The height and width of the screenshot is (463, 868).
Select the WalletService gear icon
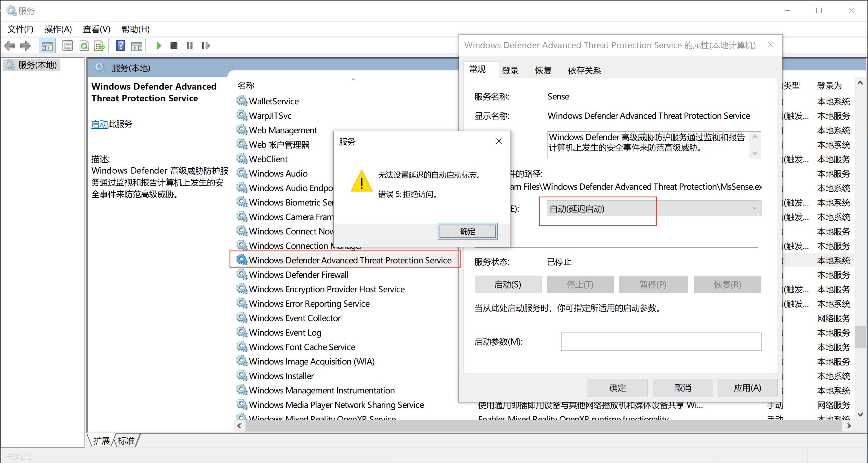[x=242, y=100]
